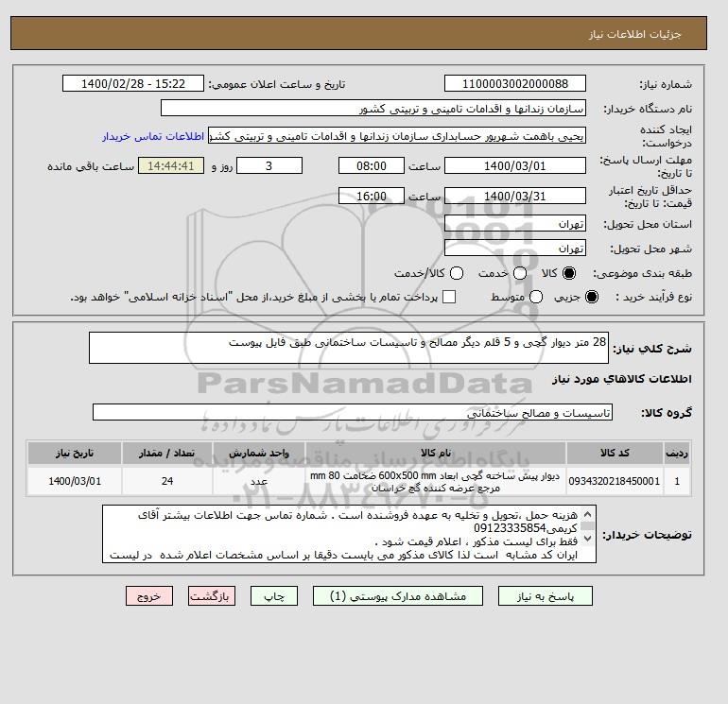Click the announcement date field 1400/02/28 - 15:22
This screenshot has height=704, width=728.
(x=133, y=83)
